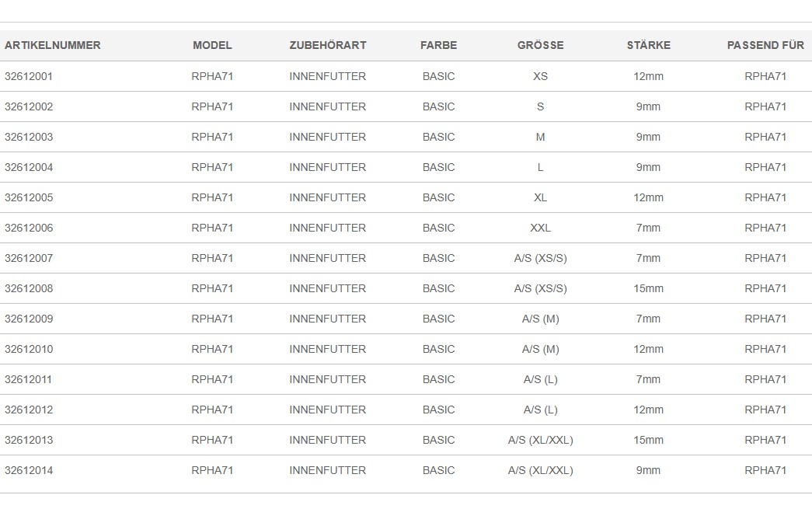The image size is (812, 509).
Task: Click the ARTIKELNUMMER column header
Action: pyautogui.click(x=52, y=45)
